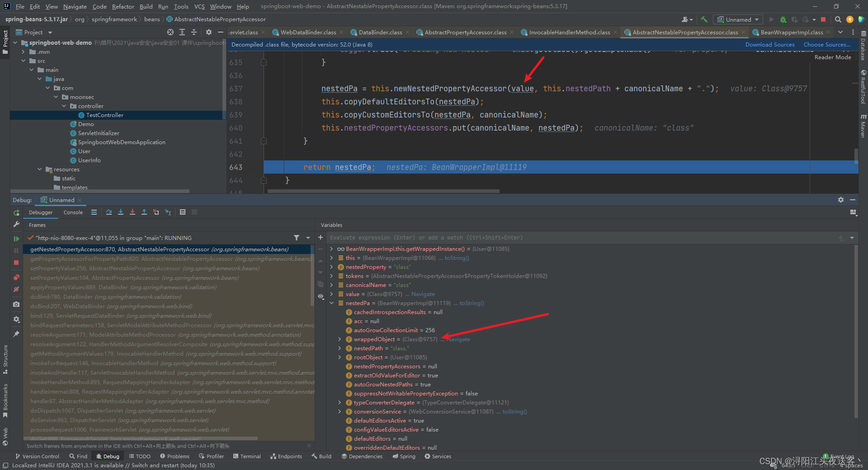Toggle Reader Mode
The image size is (868, 470).
(833, 57)
